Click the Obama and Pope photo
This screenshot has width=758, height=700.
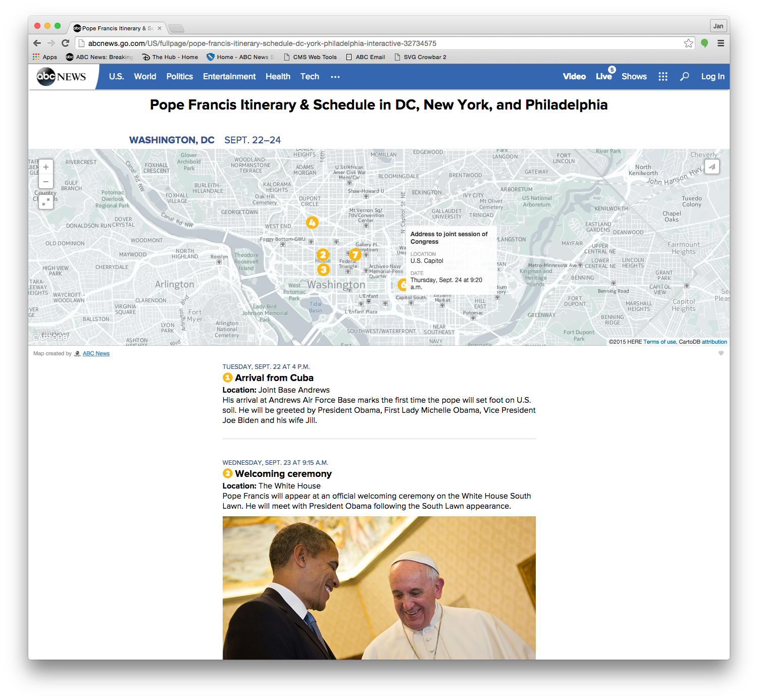(379, 588)
